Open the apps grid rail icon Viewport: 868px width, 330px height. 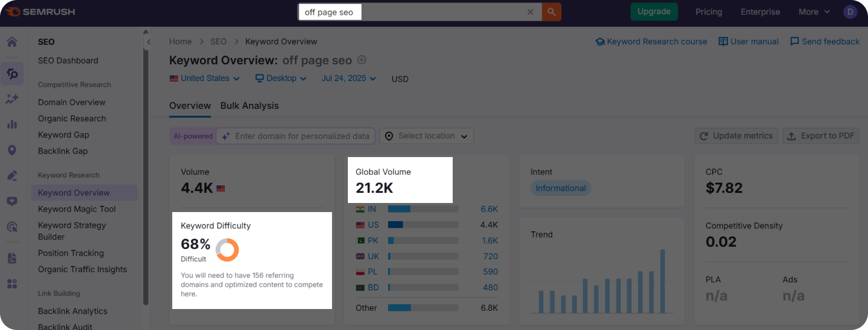pyautogui.click(x=12, y=284)
